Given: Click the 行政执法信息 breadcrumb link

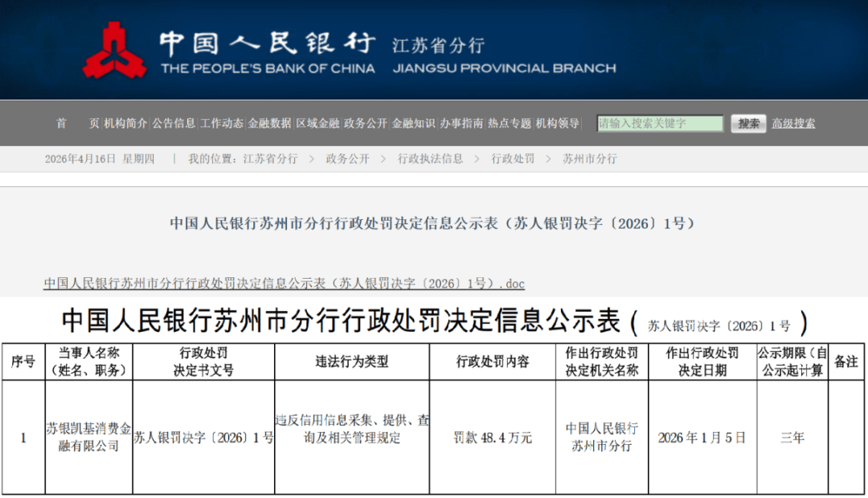Looking at the screenshot, I should click(432, 158).
